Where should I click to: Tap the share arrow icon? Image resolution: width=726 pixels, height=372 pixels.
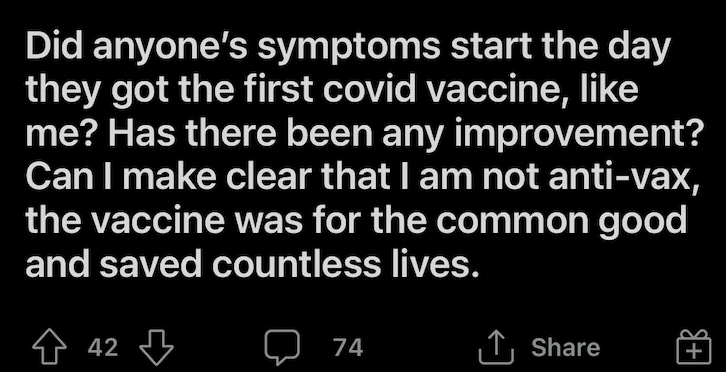click(496, 347)
